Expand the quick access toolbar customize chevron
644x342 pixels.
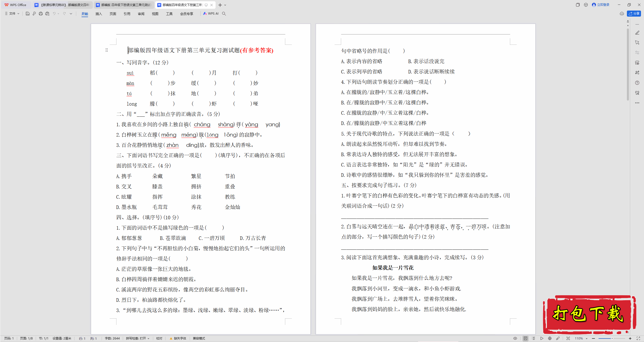pos(71,14)
